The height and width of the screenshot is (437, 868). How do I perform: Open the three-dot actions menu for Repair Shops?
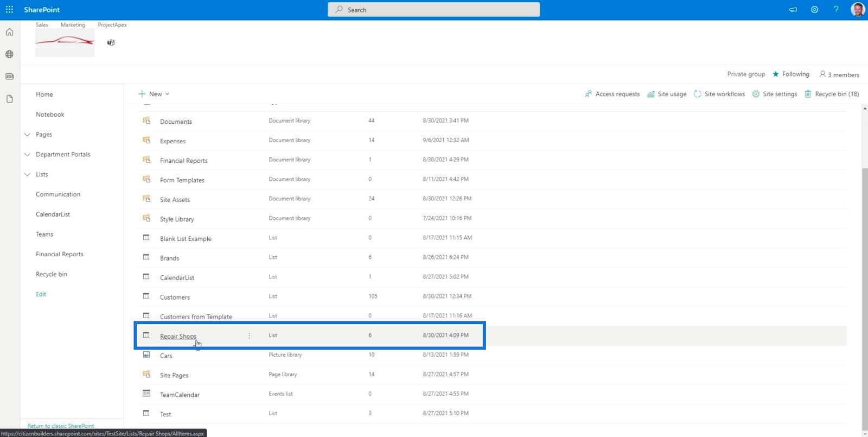250,335
